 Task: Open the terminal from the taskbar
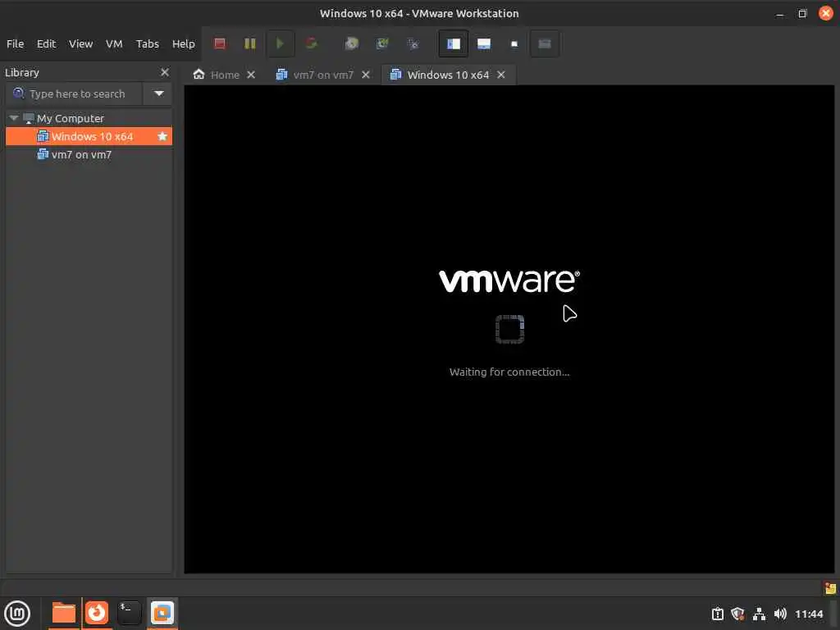click(129, 613)
